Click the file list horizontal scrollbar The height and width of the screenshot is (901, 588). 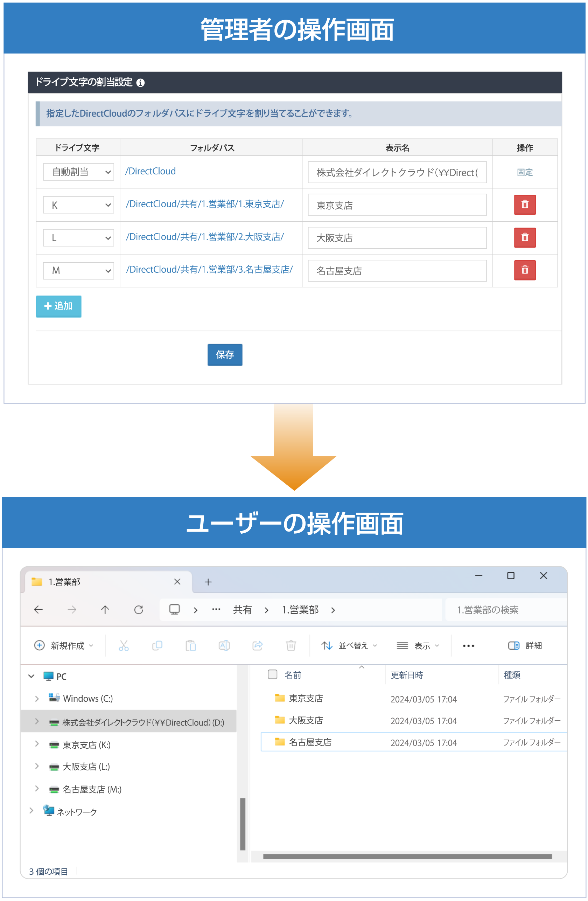pos(407,856)
